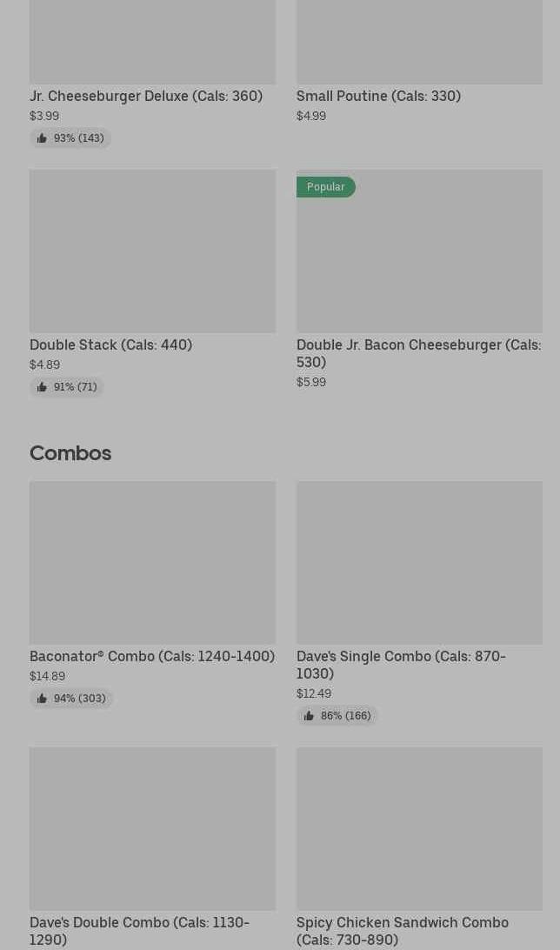The width and height of the screenshot is (560, 950).
Task: Select Dave's Single Combo title
Action: tap(400, 665)
